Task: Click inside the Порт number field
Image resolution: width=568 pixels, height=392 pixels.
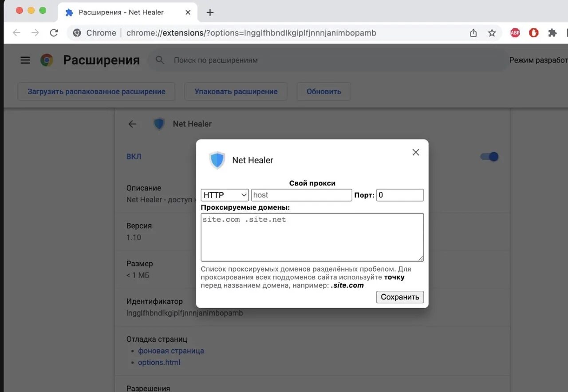Action: click(399, 195)
